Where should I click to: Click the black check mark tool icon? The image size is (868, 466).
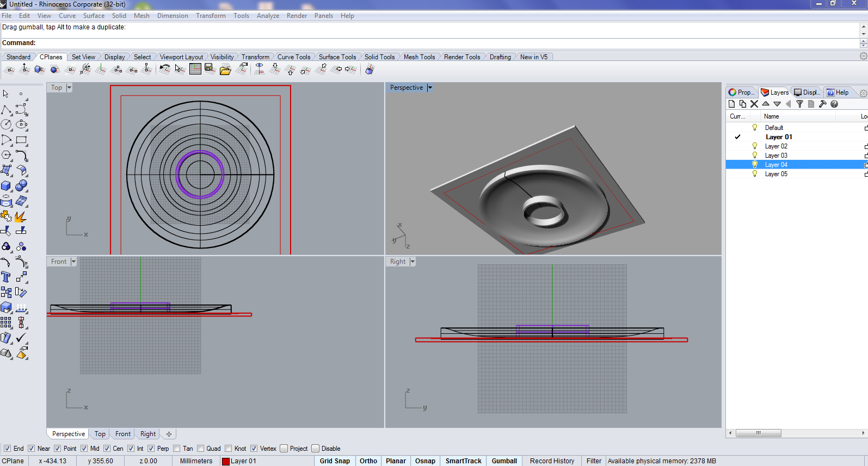tap(21, 338)
